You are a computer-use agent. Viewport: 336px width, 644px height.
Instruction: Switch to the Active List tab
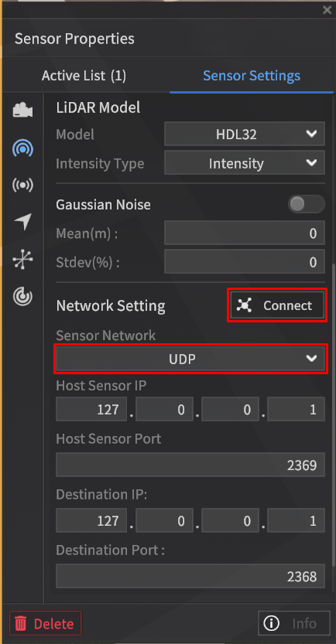tap(84, 76)
